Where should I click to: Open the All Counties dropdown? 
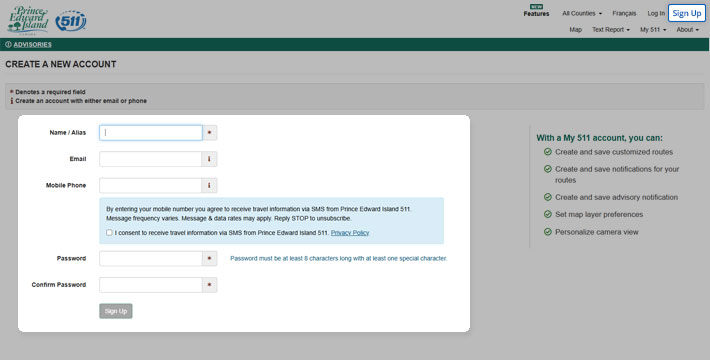(x=582, y=14)
